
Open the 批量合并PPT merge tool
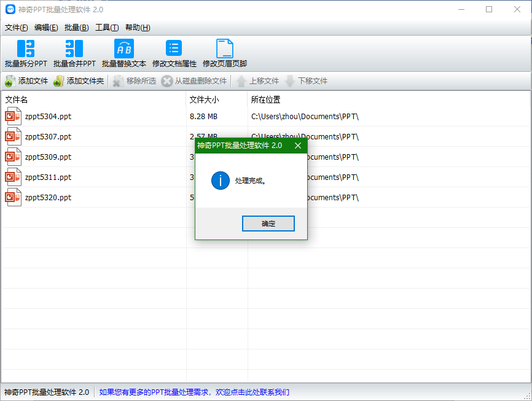74,49
